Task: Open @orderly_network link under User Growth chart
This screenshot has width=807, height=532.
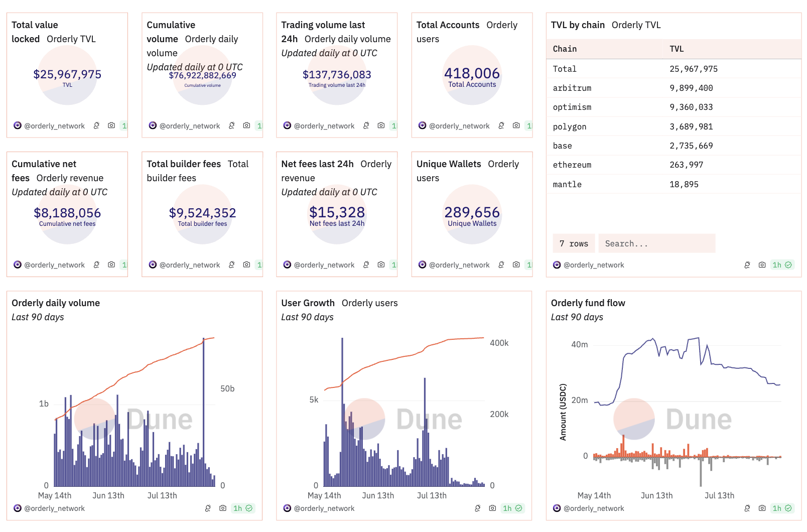Action: click(x=324, y=508)
